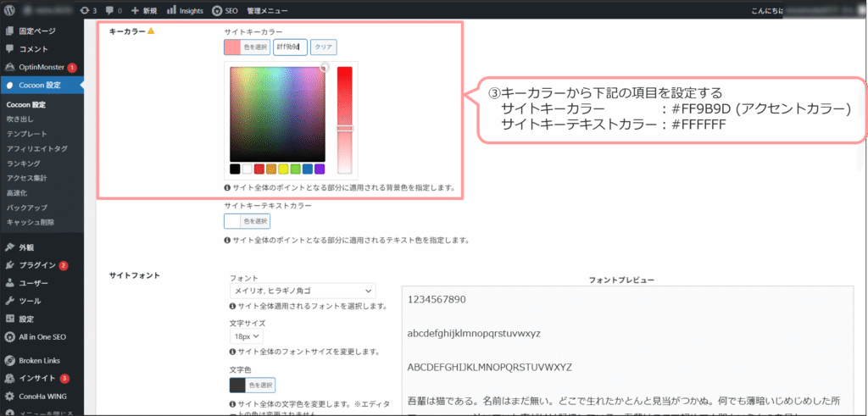Open the プラグイン plugins menu
The height and width of the screenshot is (416, 868).
37,265
